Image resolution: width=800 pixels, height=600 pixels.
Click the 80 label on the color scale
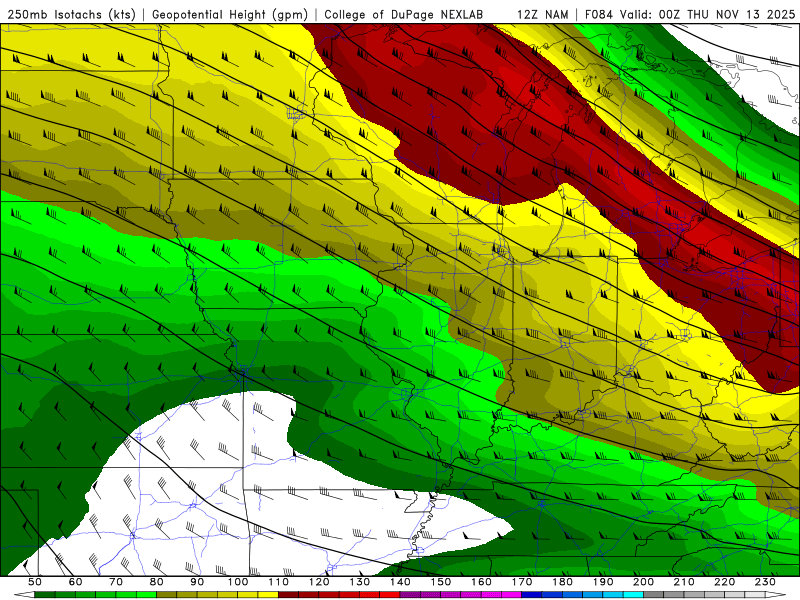157,582
